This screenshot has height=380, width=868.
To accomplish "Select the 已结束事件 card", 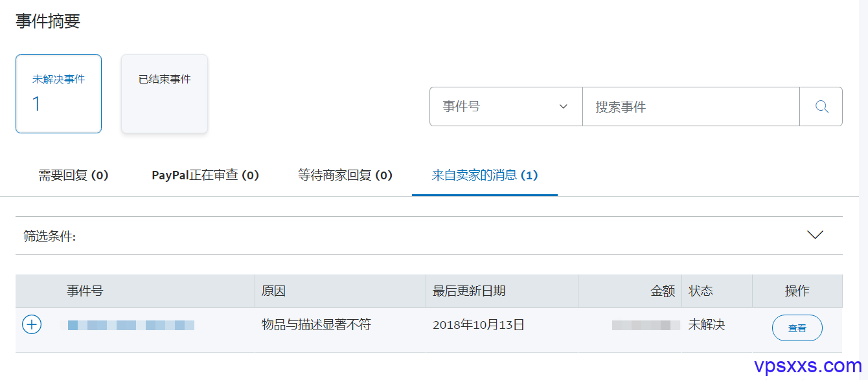I will point(165,94).
